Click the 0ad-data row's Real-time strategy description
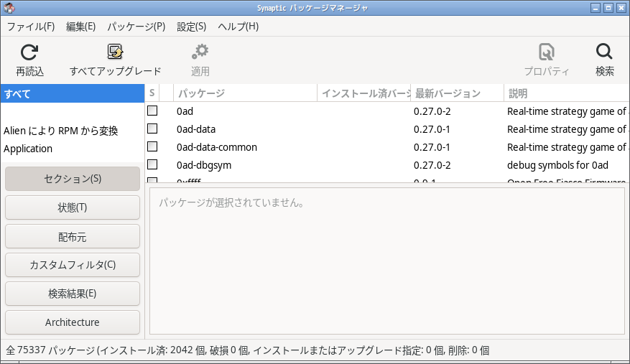This screenshot has width=630, height=364. coord(568,129)
